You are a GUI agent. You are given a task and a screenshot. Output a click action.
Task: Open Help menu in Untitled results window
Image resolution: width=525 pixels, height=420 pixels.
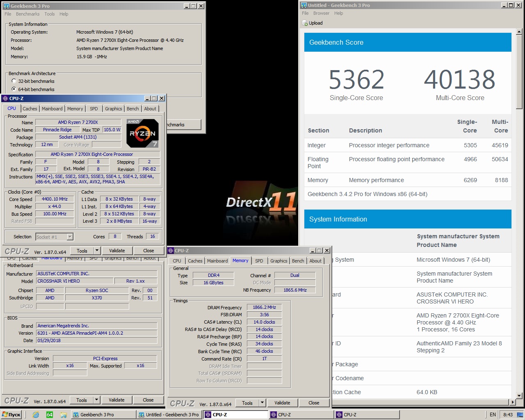(x=338, y=13)
